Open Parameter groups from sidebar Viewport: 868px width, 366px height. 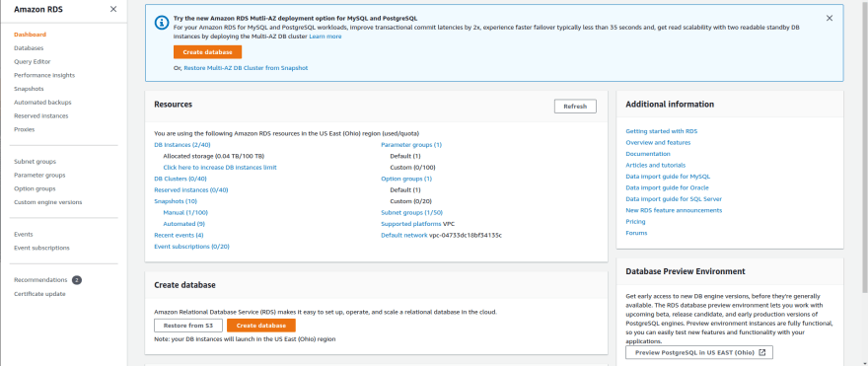tap(39, 175)
